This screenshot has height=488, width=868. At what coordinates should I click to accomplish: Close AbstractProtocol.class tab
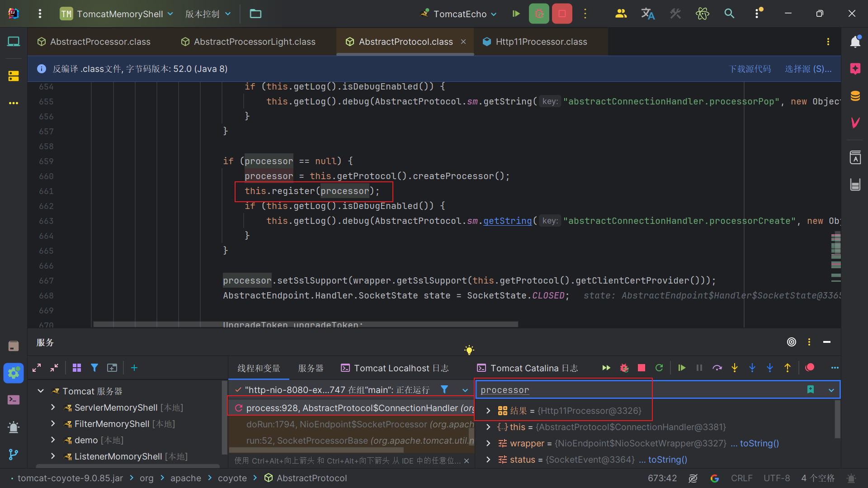[x=463, y=42]
